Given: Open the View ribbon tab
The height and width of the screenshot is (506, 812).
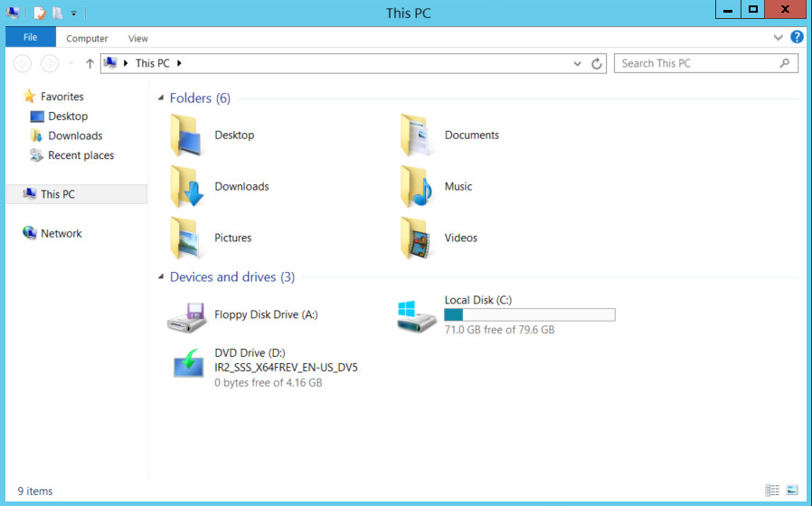Looking at the screenshot, I should pyautogui.click(x=138, y=39).
